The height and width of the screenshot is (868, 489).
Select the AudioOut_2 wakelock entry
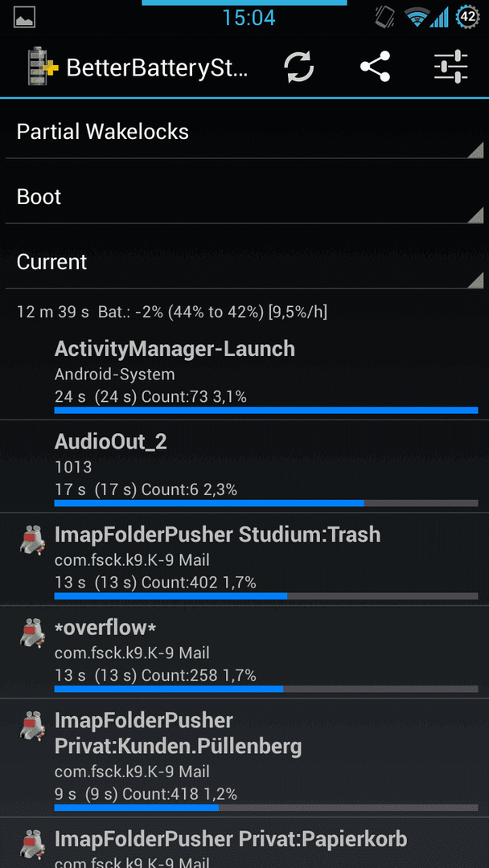(x=244, y=466)
